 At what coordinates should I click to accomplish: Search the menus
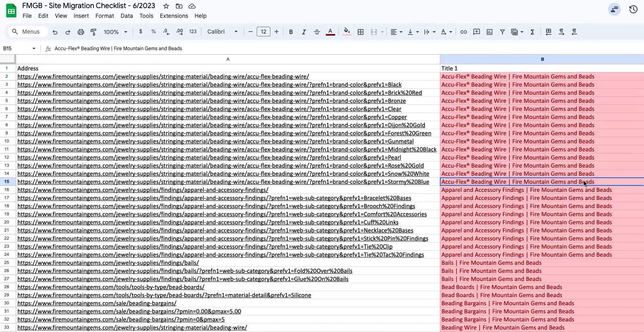[27, 32]
